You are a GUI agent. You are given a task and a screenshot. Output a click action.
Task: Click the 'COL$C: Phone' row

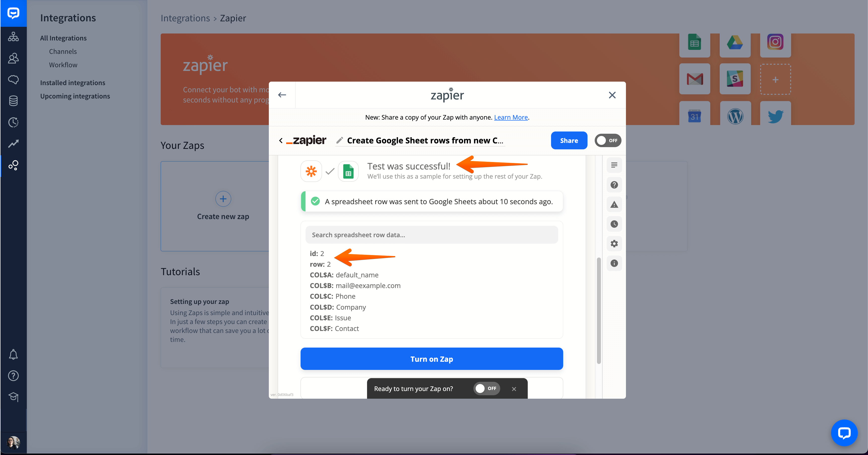333,296
